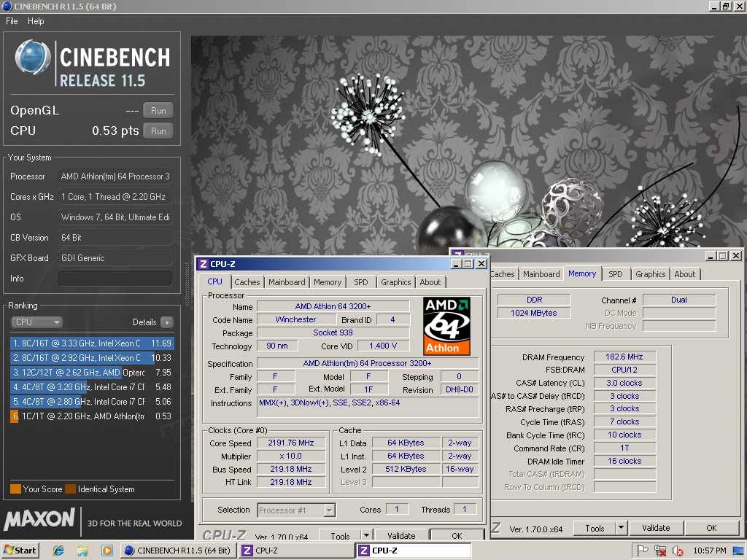747x560 pixels.
Task: Click the Action Center flag tray icon
Action: tap(643, 551)
